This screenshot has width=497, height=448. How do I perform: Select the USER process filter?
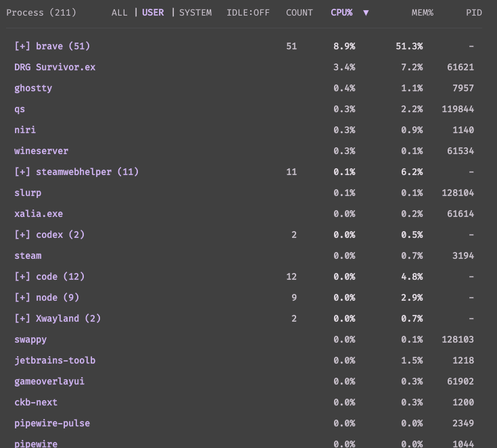coord(153,13)
